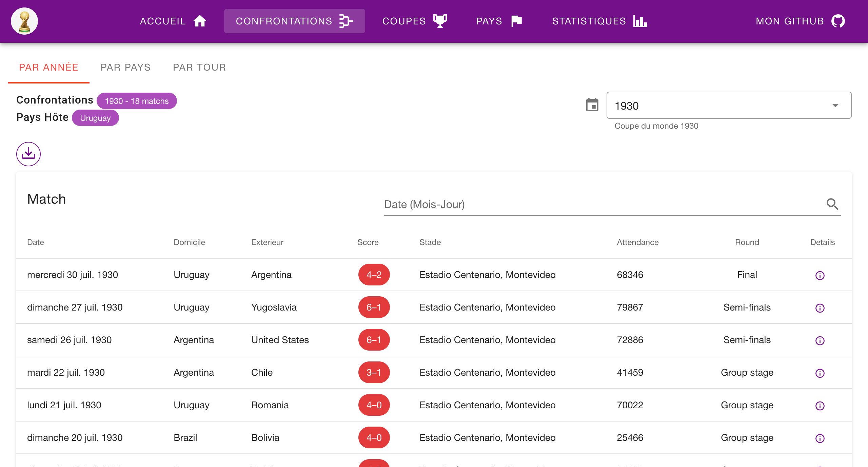Viewport: 868px width, 467px height.
Task: Switch to the Par Pays tab
Action: (x=125, y=67)
